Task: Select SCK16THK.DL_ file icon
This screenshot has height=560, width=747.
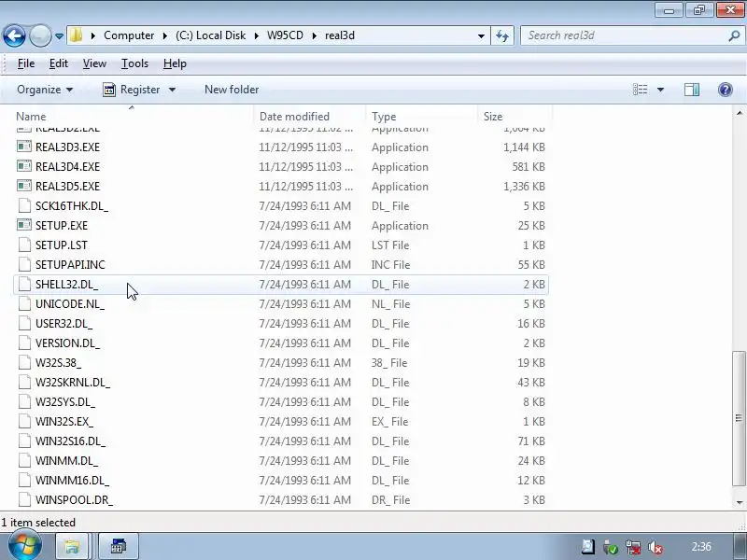Action: coord(24,205)
